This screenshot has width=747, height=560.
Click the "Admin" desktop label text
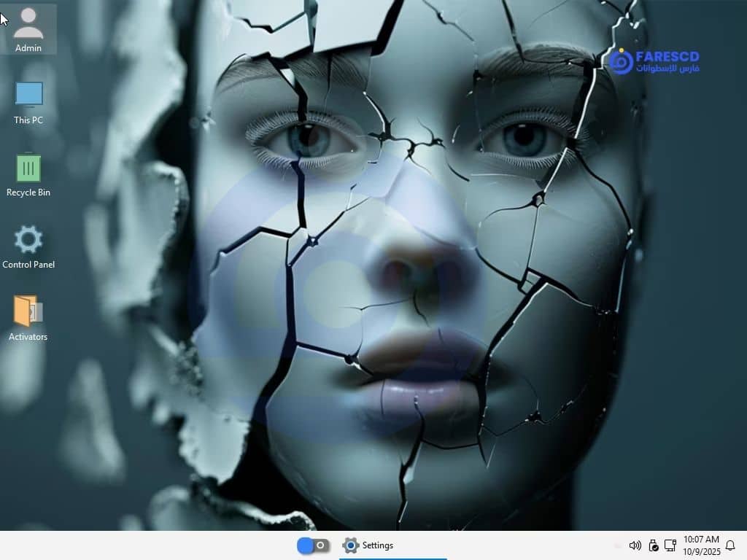click(28, 48)
